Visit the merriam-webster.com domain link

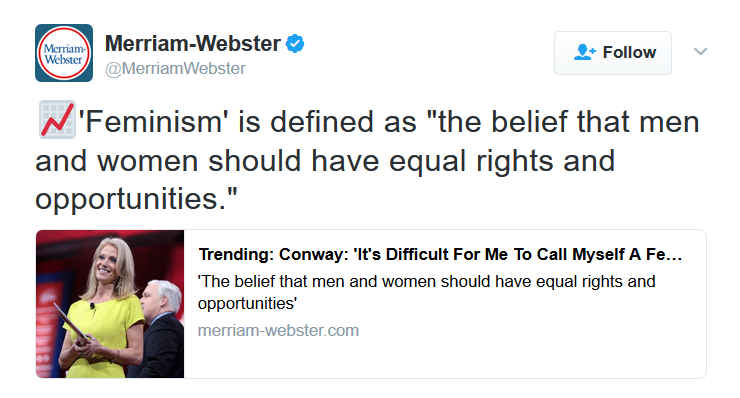(x=278, y=330)
